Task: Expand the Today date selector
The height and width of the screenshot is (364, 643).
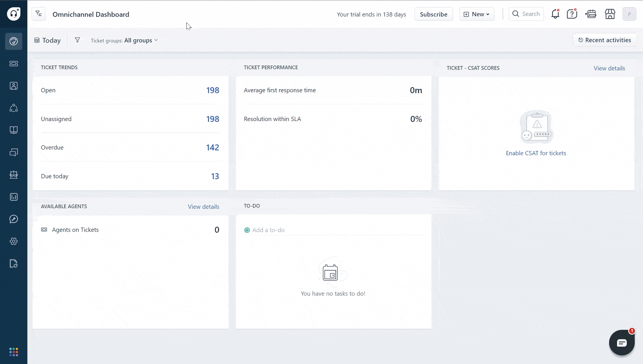Action: pyautogui.click(x=48, y=40)
